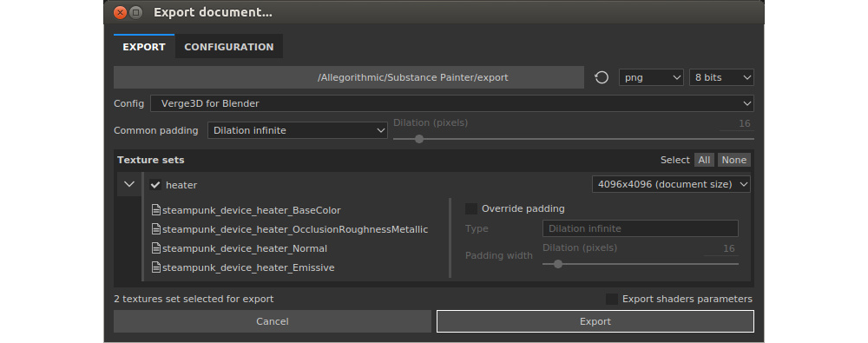Uncheck the heater texture set
Image resolution: width=868 pixels, height=343 pixels.
click(x=155, y=185)
